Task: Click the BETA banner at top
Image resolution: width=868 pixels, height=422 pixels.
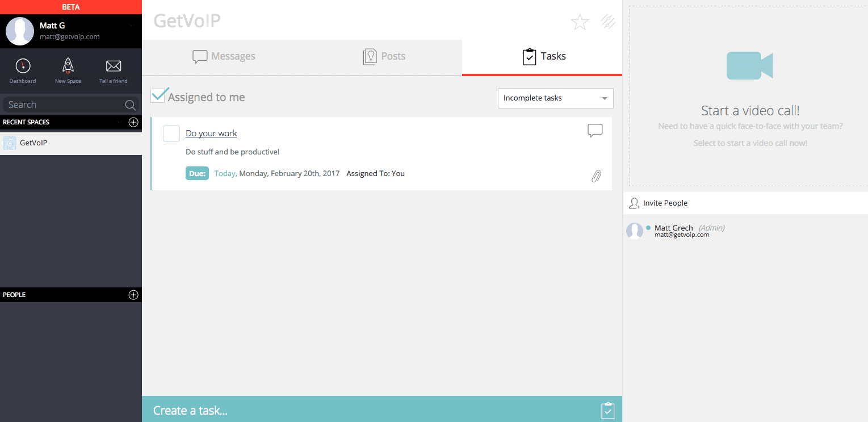Action: [x=71, y=7]
